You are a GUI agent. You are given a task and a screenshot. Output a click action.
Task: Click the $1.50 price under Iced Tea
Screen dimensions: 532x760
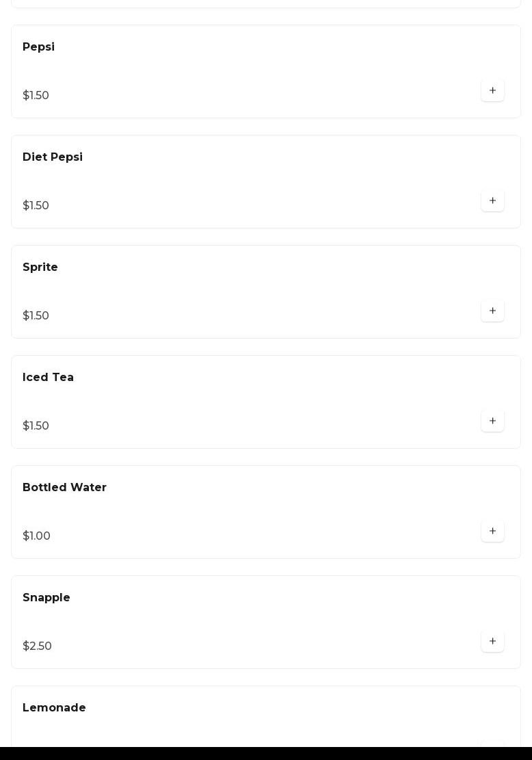click(x=36, y=425)
